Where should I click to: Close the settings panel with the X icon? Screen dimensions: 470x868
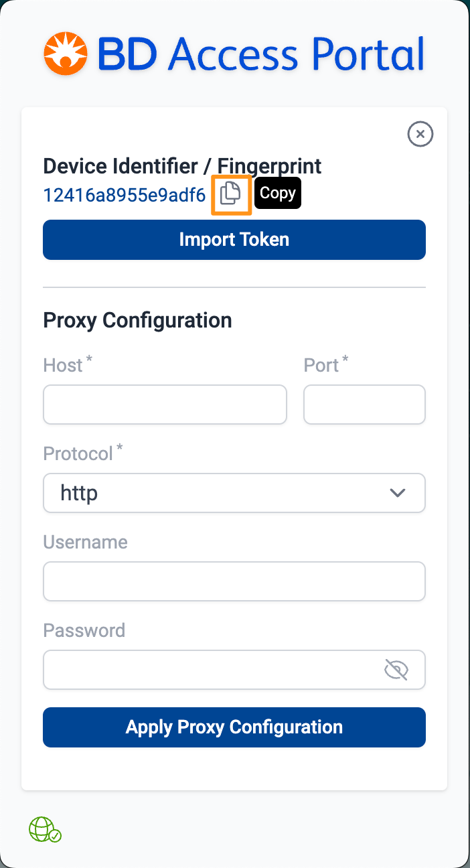click(x=420, y=135)
